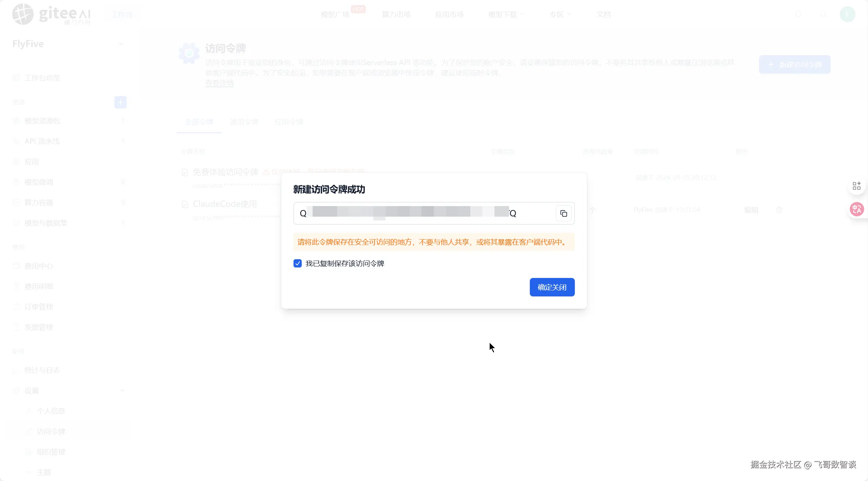The image size is (868, 481).
Task: Collapse the 设置 sidebar section
Action: click(x=123, y=390)
